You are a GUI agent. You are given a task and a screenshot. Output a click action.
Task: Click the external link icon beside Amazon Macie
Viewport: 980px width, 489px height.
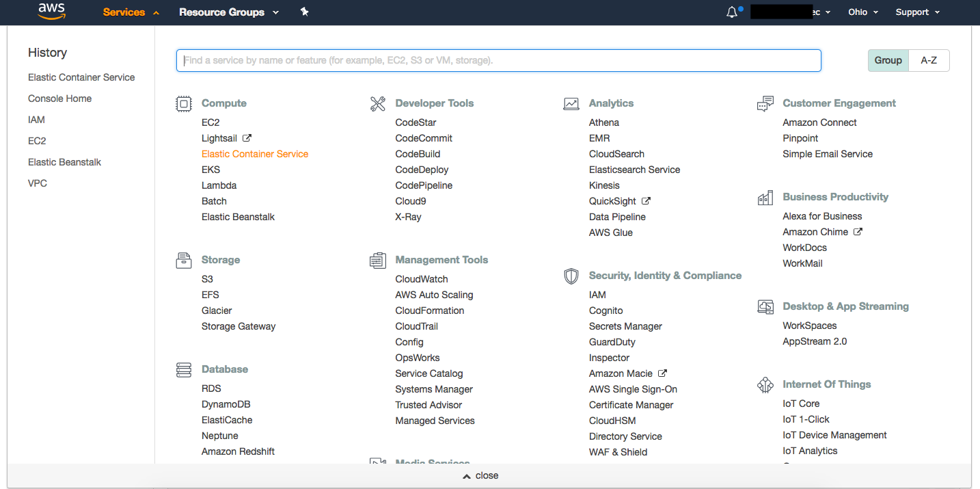[x=662, y=373]
